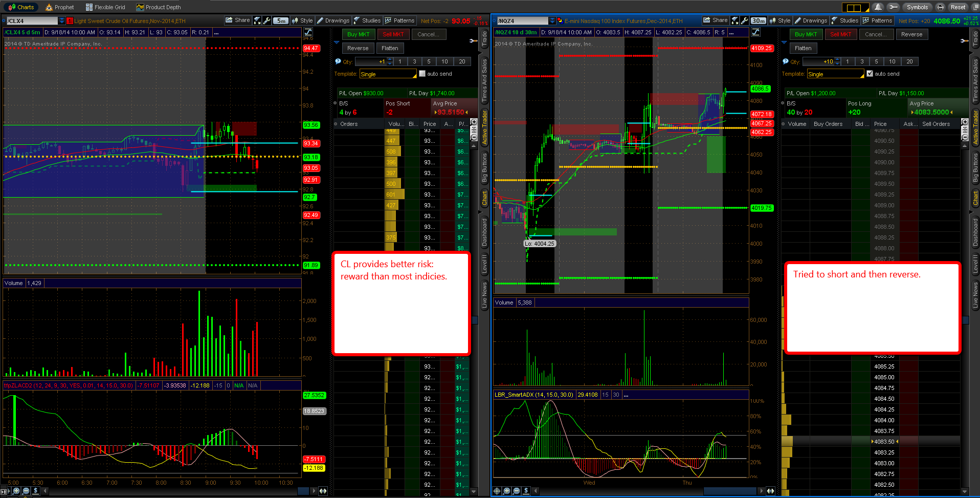Screen dimensions: 980x498
Task: Open the chart grid layout selector
Action: point(855,7)
